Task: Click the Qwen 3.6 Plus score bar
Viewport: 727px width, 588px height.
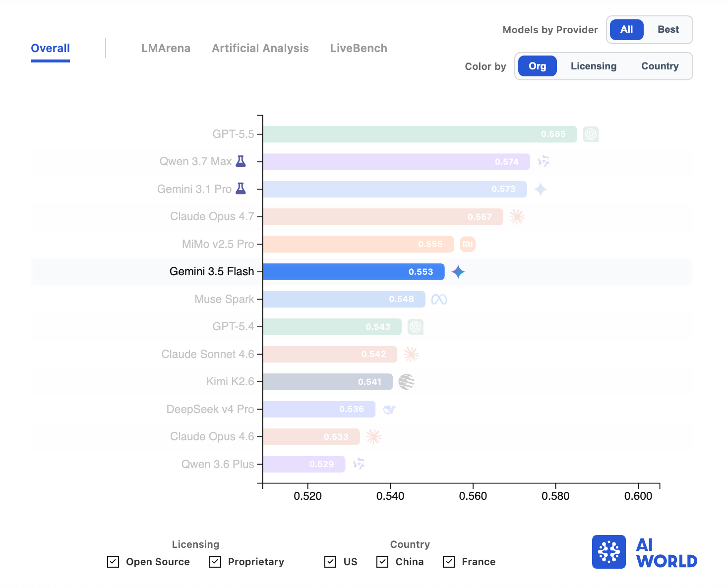Action: point(304,465)
